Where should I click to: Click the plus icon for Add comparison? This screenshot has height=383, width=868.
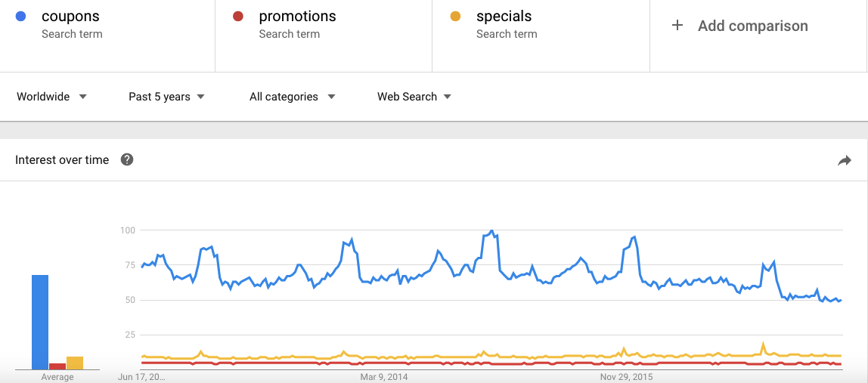[677, 26]
